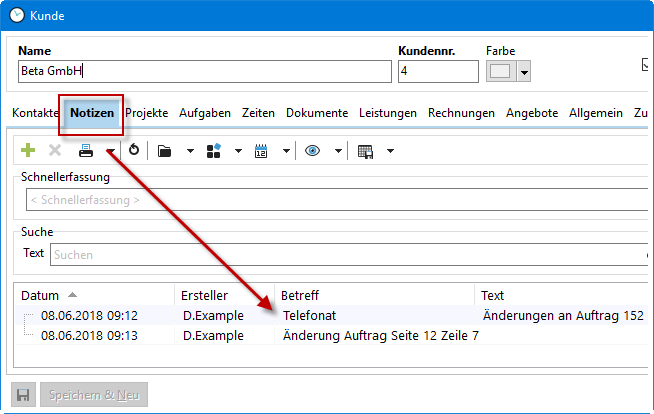Open the calendar icon dropdown arrow
This screenshot has width=654, height=414.
pos(287,151)
